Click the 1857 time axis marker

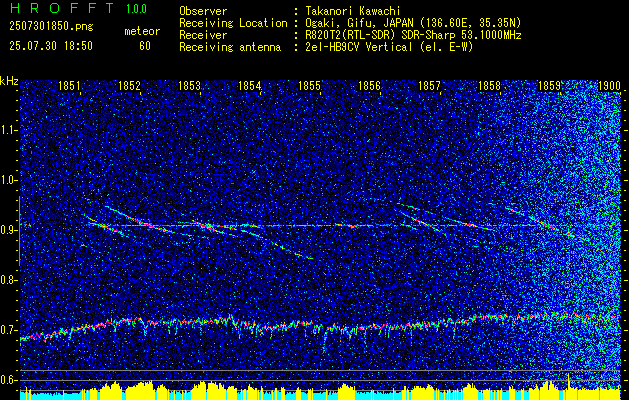click(x=429, y=85)
